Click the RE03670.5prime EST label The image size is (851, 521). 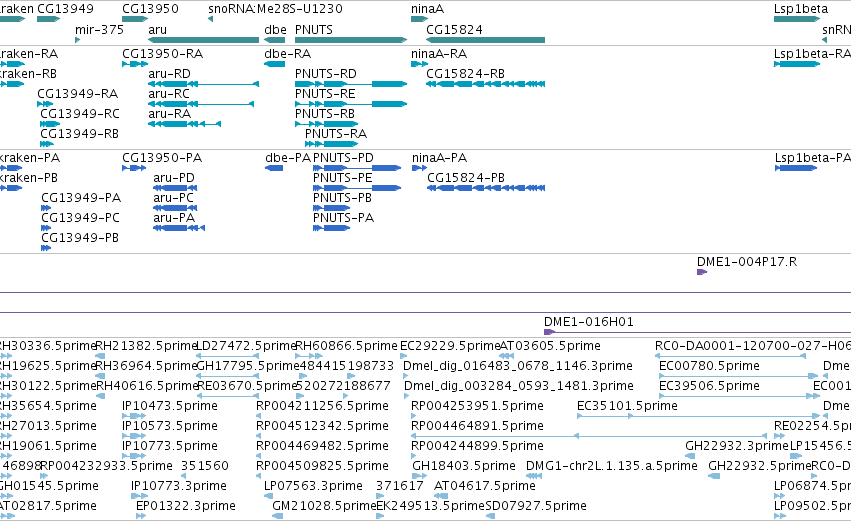point(247,386)
